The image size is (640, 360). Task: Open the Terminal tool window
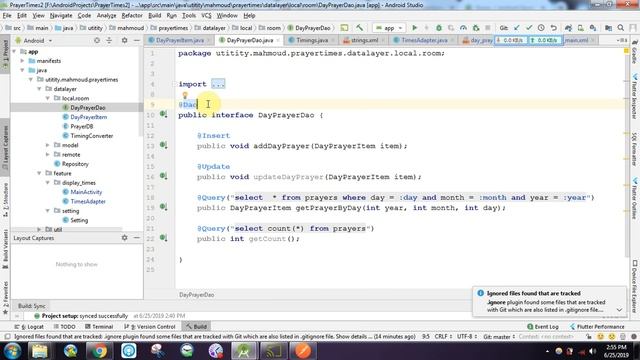coord(99,327)
